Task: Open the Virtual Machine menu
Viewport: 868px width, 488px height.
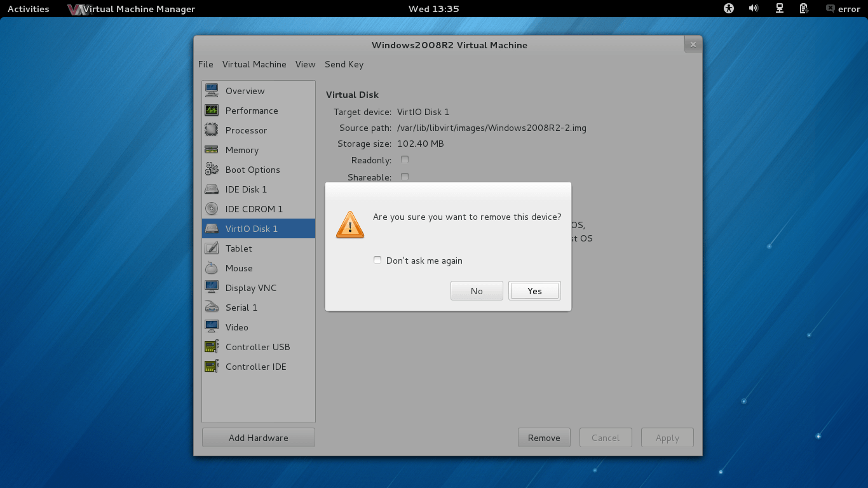Action: pyautogui.click(x=254, y=64)
